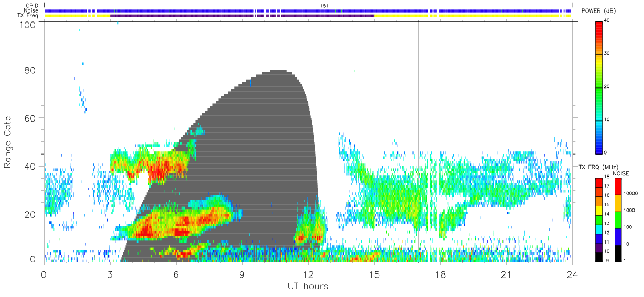Click the '10000' label on NOISE legend
The image size is (644, 297).
coord(631,194)
